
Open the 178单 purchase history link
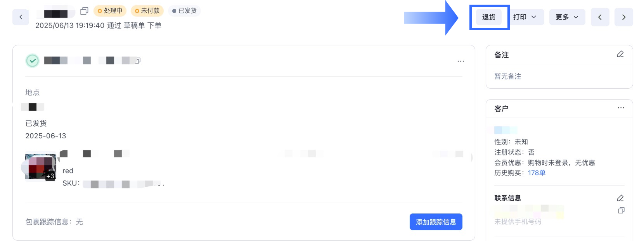click(537, 173)
